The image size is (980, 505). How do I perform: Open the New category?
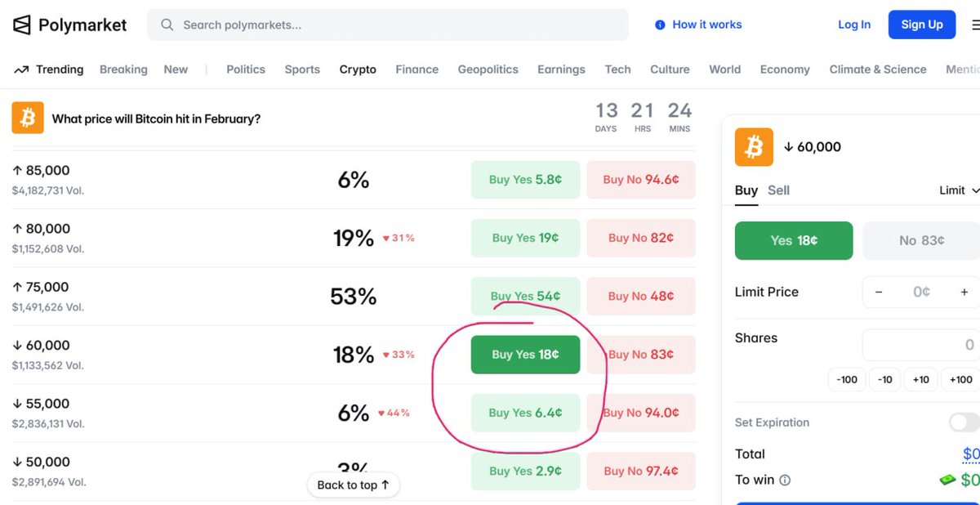point(176,69)
